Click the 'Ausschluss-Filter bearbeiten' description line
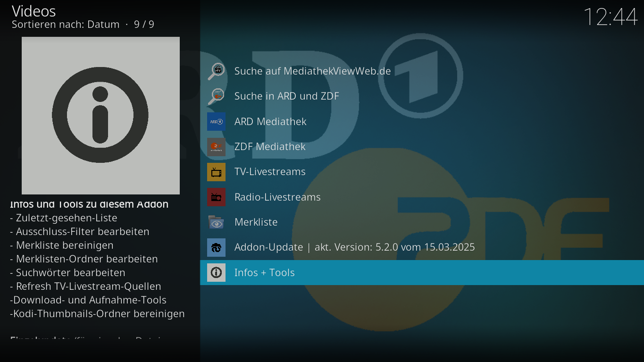Viewport: 644px width, 362px height. pos(79,232)
